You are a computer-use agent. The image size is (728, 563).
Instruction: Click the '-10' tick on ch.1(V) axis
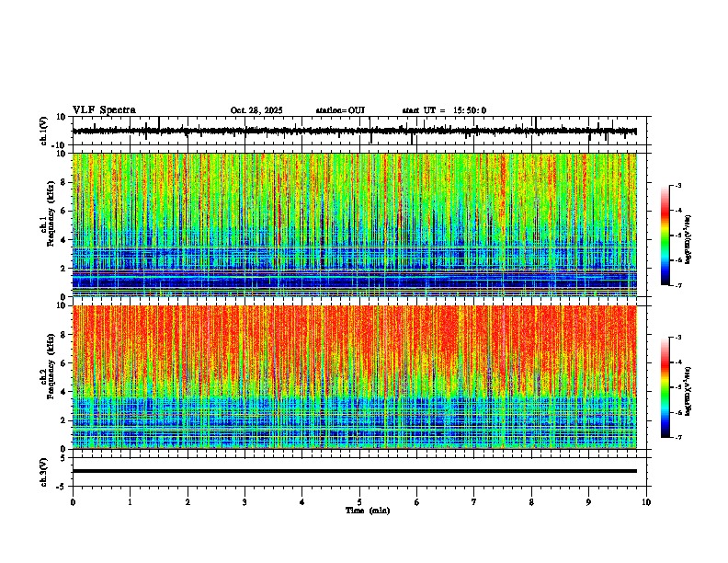click(x=60, y=145)
